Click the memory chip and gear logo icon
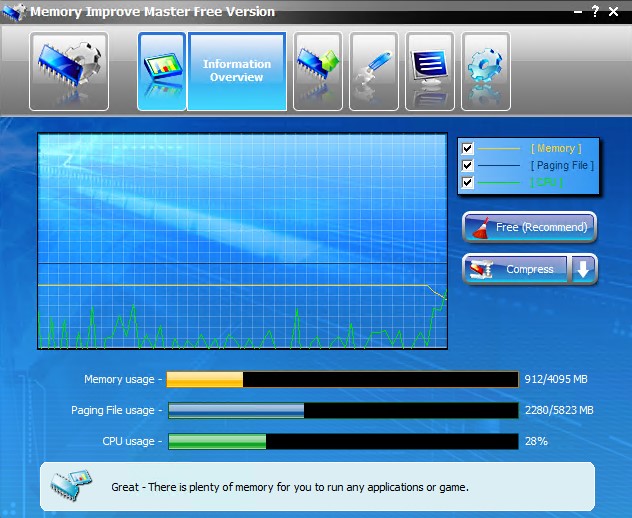This screenshot has width=632, height=518. (x=69, y=71)
